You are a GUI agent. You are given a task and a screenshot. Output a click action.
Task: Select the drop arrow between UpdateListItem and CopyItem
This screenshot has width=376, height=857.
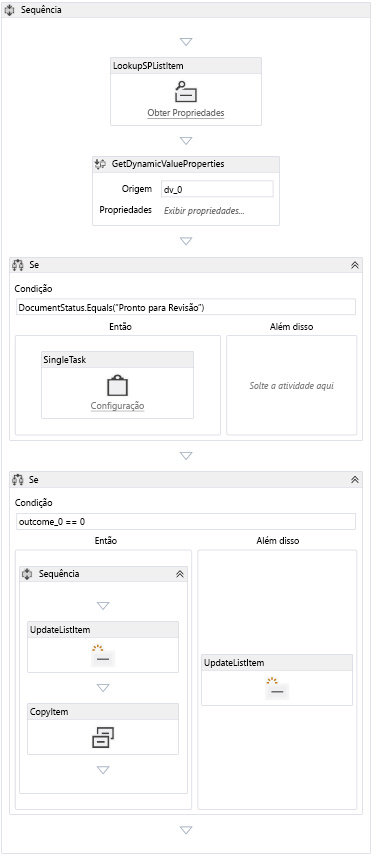pyautogui.click(x=103, y=688)
